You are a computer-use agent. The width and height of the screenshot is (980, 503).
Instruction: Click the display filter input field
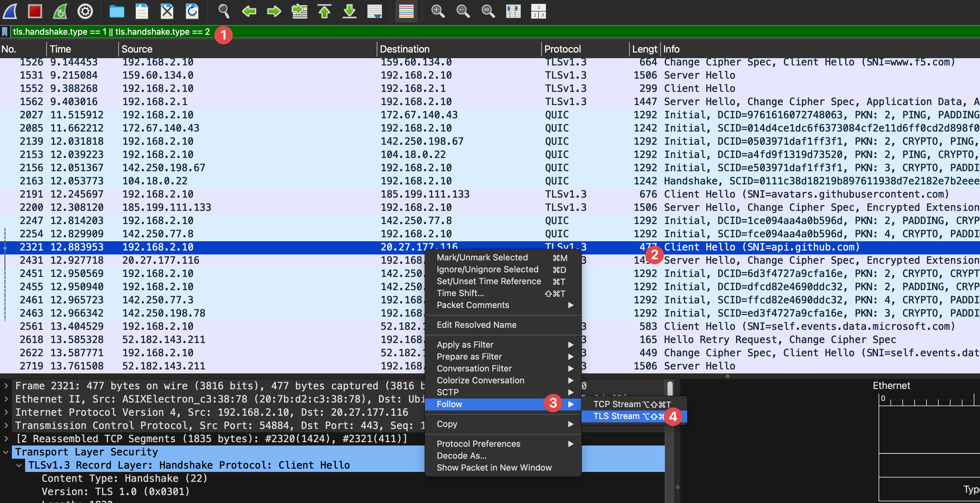pos(114,32)
